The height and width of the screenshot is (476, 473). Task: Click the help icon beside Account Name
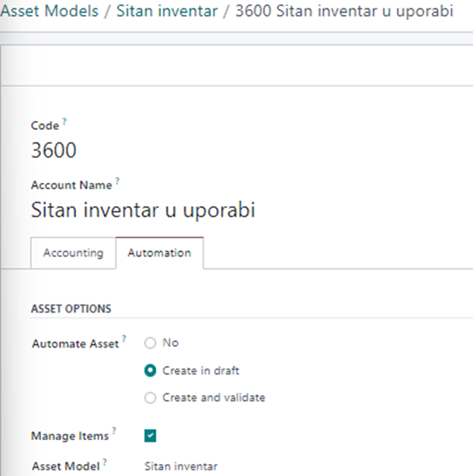117,181
